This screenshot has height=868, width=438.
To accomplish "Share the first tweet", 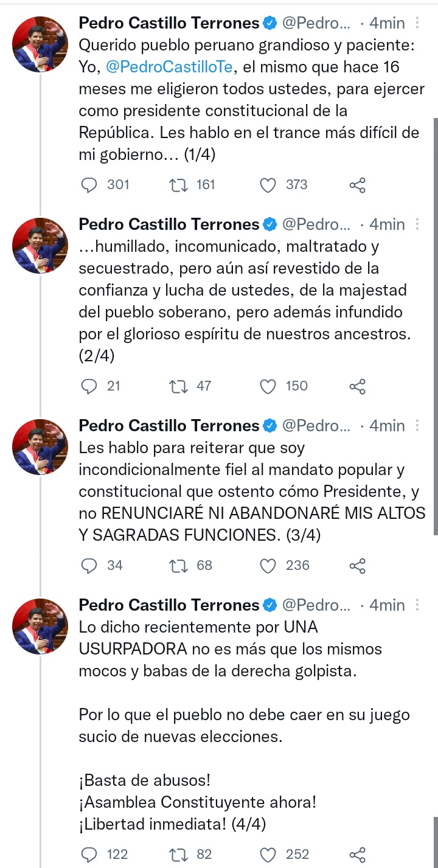I will [x=358, y=185].
